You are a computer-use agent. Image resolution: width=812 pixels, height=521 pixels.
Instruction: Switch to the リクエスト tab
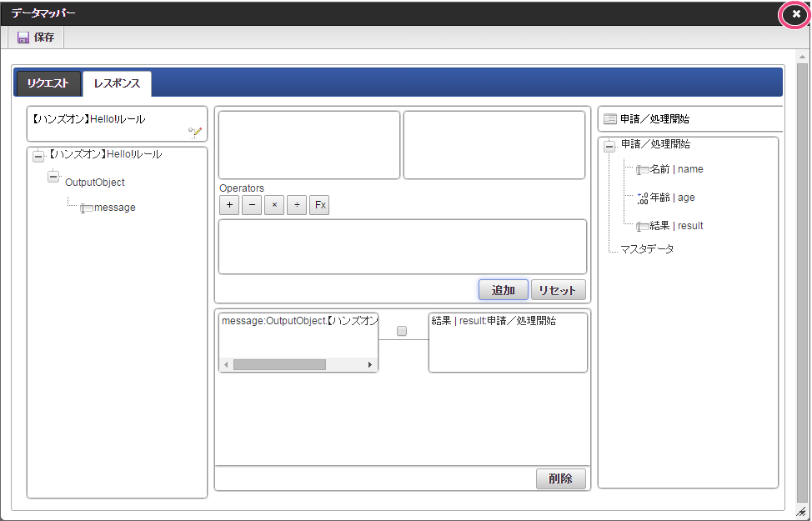pyautogui.click(x=48, y=83)
